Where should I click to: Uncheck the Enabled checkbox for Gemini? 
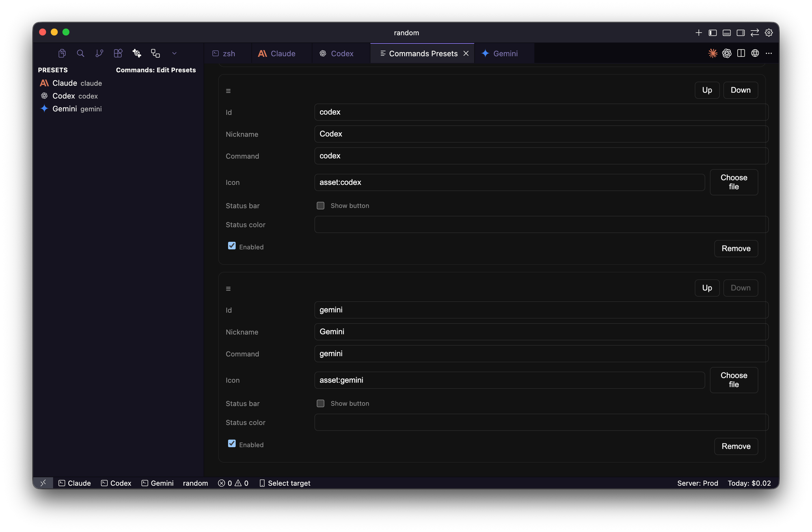tap(232, 443)
